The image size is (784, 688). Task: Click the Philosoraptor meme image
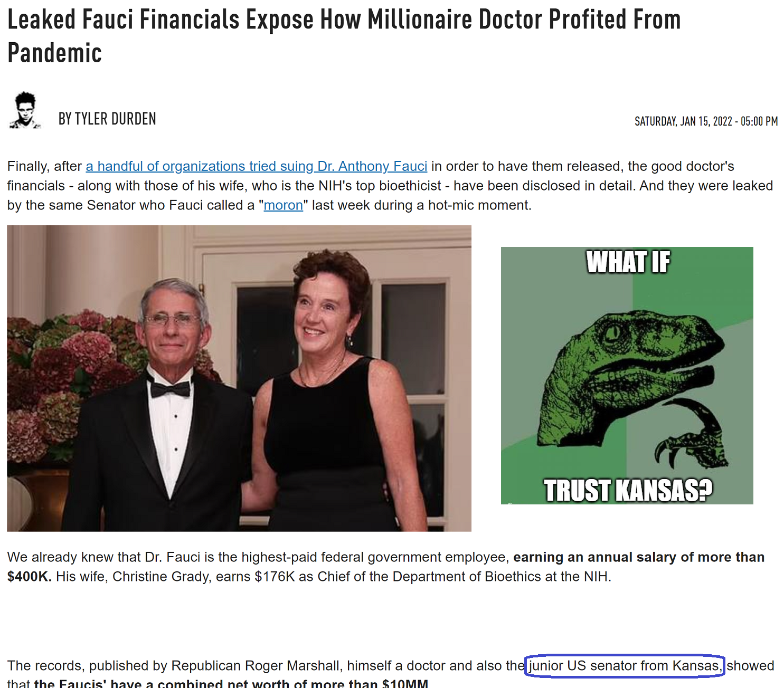(x=627, y=376)
